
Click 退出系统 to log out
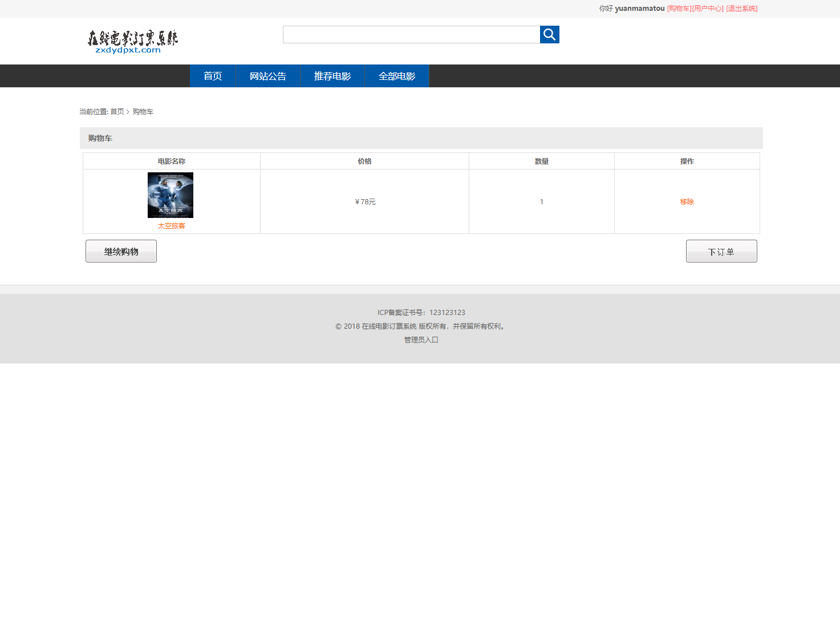pos(741,9)
